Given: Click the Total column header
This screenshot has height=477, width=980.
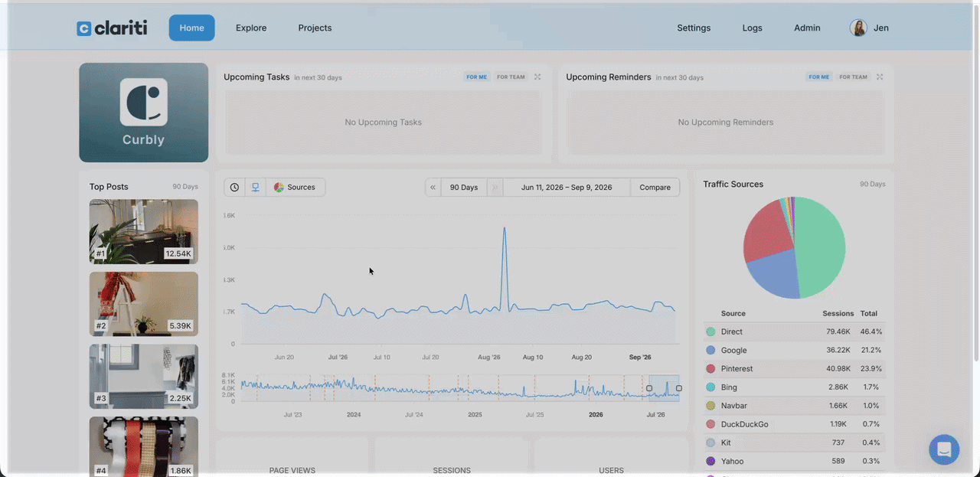Looking at the screenshot, I should tap(869, 313).
